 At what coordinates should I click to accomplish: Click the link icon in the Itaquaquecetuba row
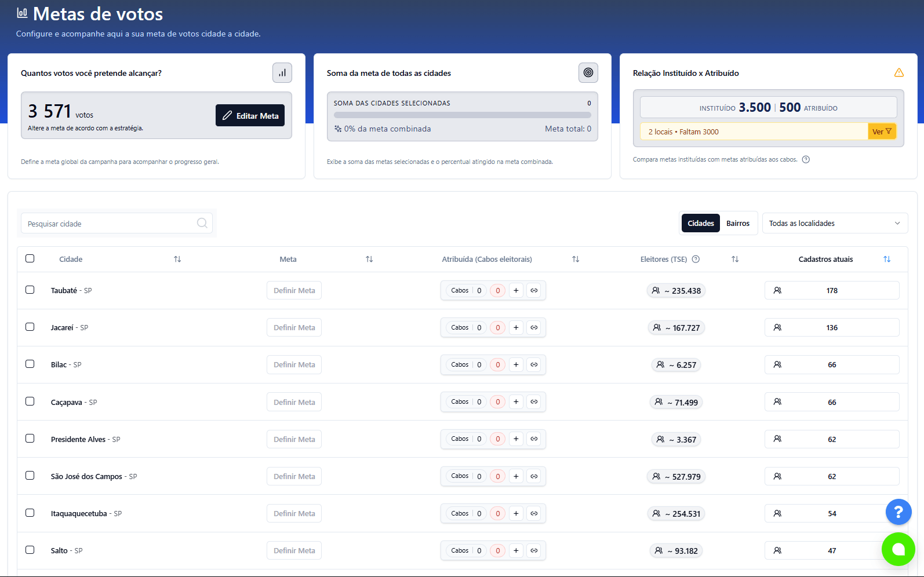coord(534,513)
